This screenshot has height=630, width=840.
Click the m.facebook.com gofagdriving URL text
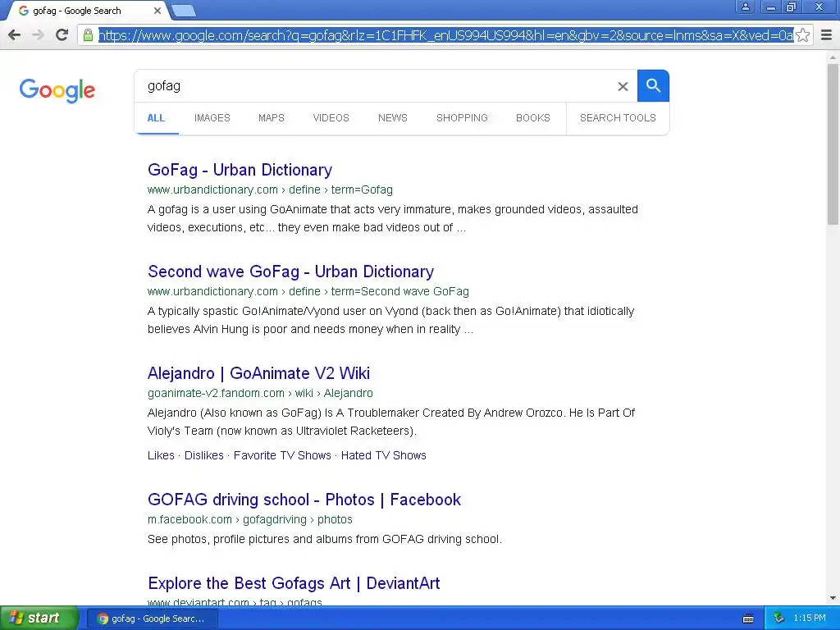(x=250, y=519)
